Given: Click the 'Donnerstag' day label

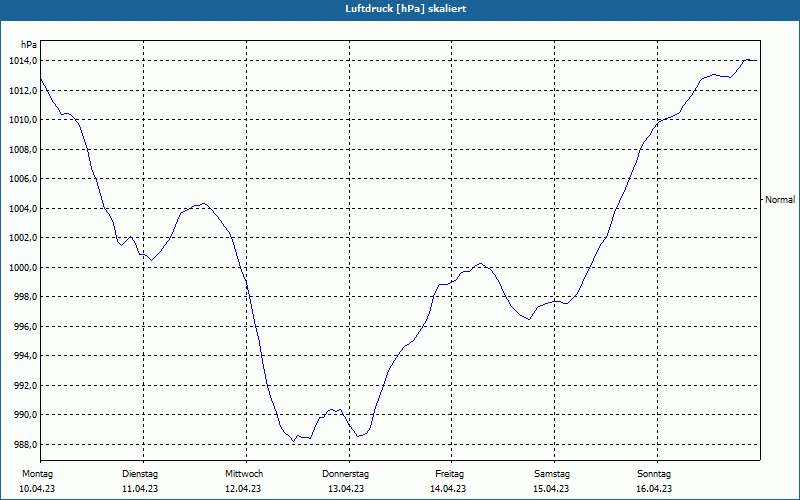Looking at the screenshot, I should click(x=345, y=474).
